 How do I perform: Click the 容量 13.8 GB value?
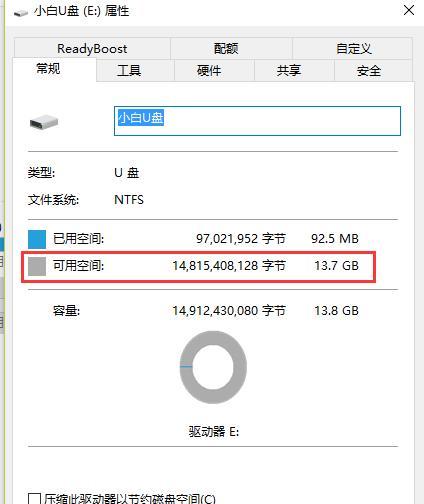point(337,311)
